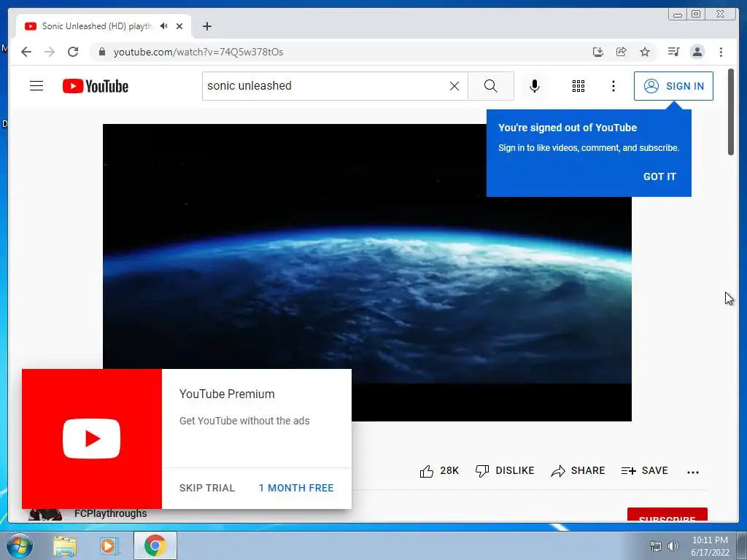This screenshot has width=747, height=560.
Task: Click the Chrome taskbar icon
Action: point(155,545)
